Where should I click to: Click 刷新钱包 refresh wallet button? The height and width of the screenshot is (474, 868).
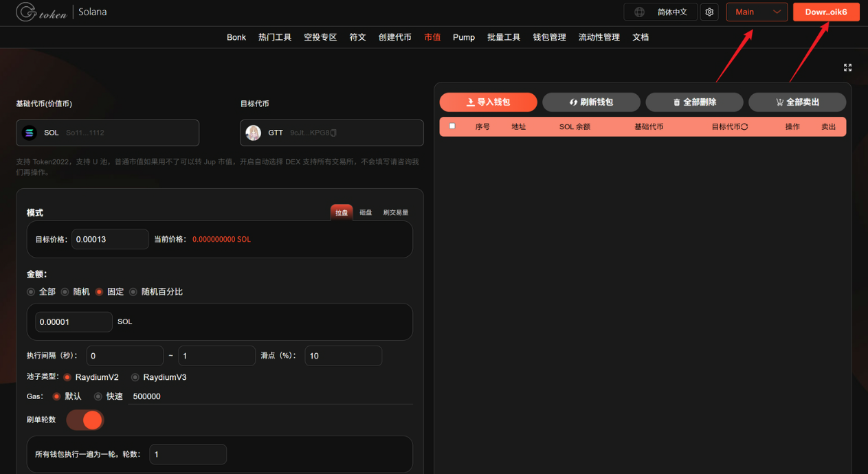[x=591, y=102]
